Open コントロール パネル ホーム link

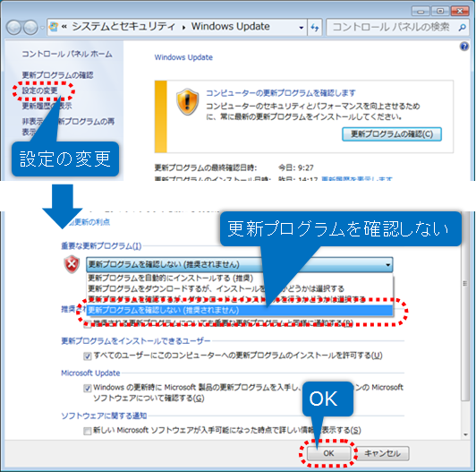tap(67, 54)
